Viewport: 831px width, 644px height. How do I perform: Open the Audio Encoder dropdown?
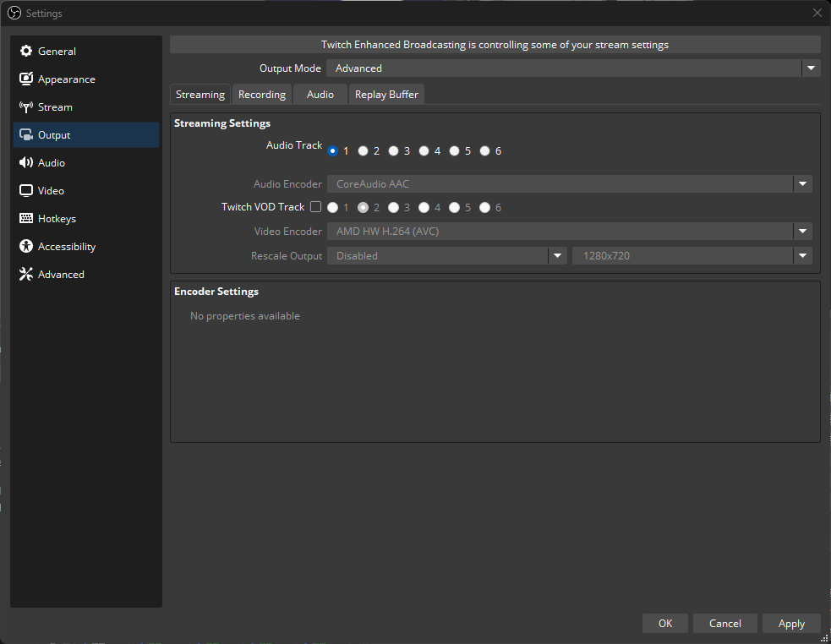pos(569,184)
